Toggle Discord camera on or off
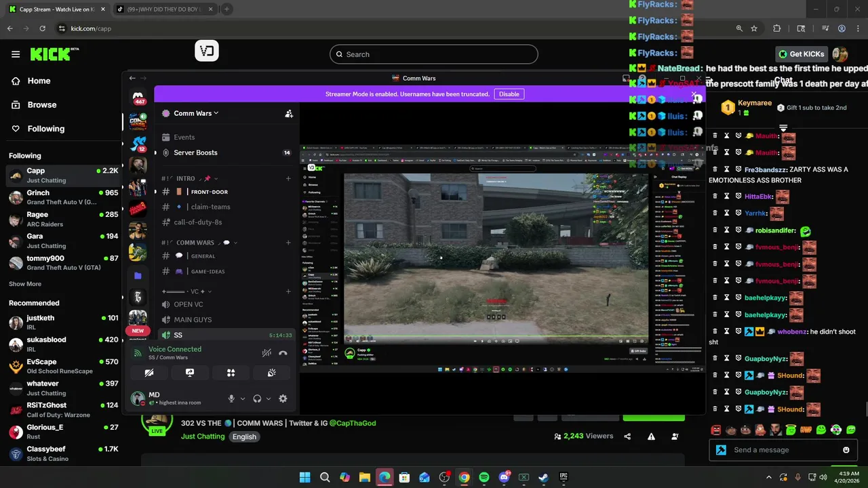Viewport: 868px width, 488px height. coord(149,373)
